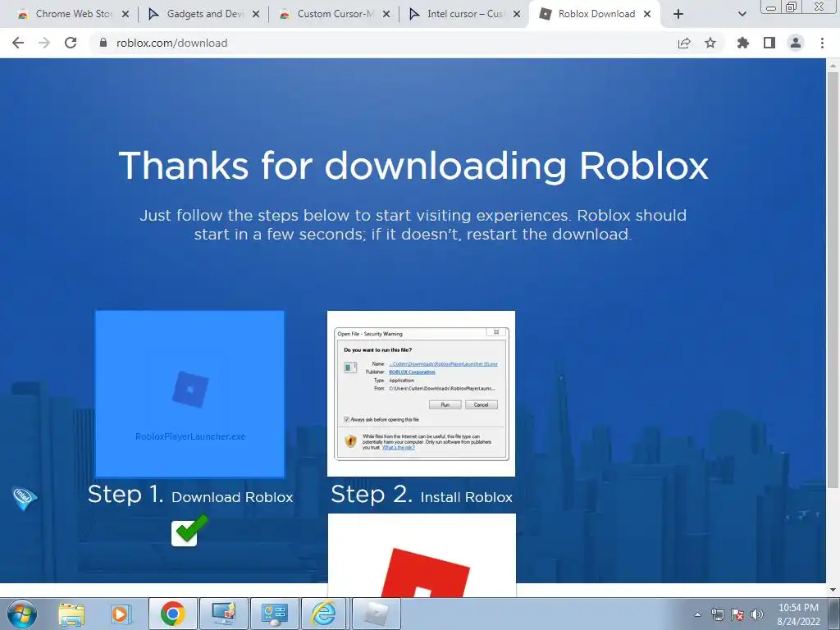Click 'Step 1. Download Roblox' label

[x=190, y=495]
